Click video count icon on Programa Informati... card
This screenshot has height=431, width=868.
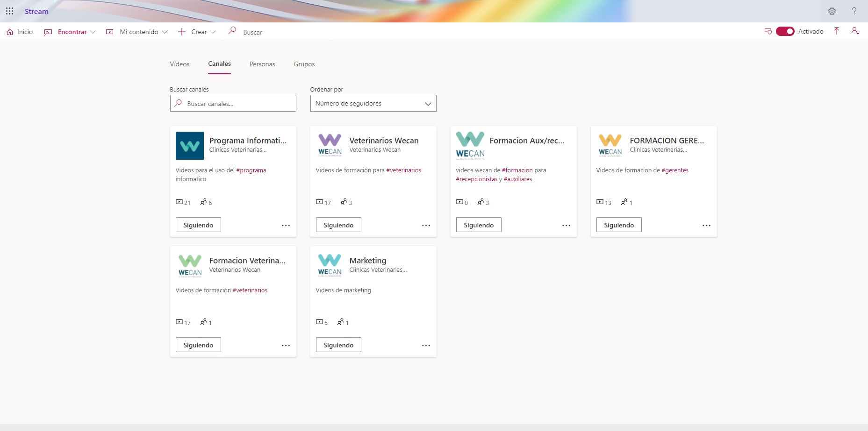pyautogui.click(x=179, y=202)
